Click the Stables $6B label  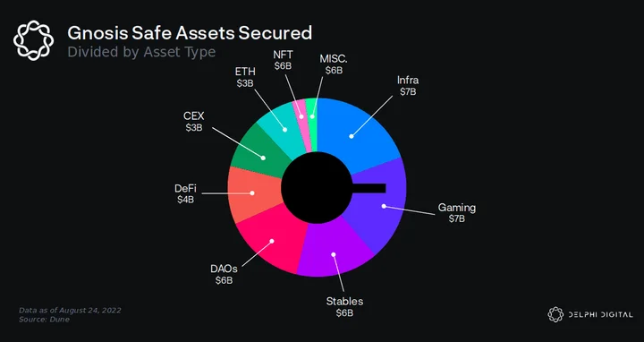click(344, 307)
